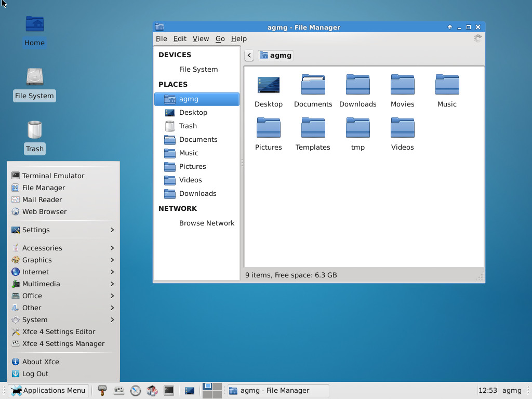The image size is (532, 399).
Task: Click the Applications Menu panel button
Action: [48, 391]
